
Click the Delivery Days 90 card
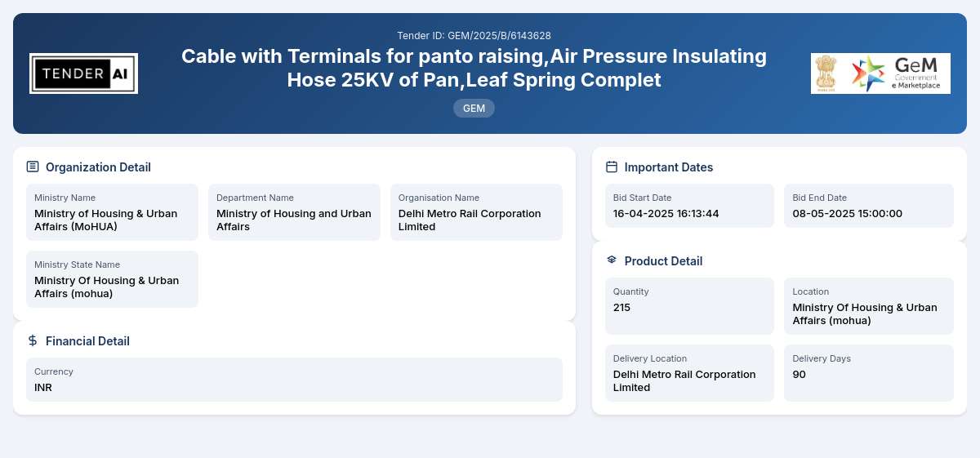(x=869, y=373)
